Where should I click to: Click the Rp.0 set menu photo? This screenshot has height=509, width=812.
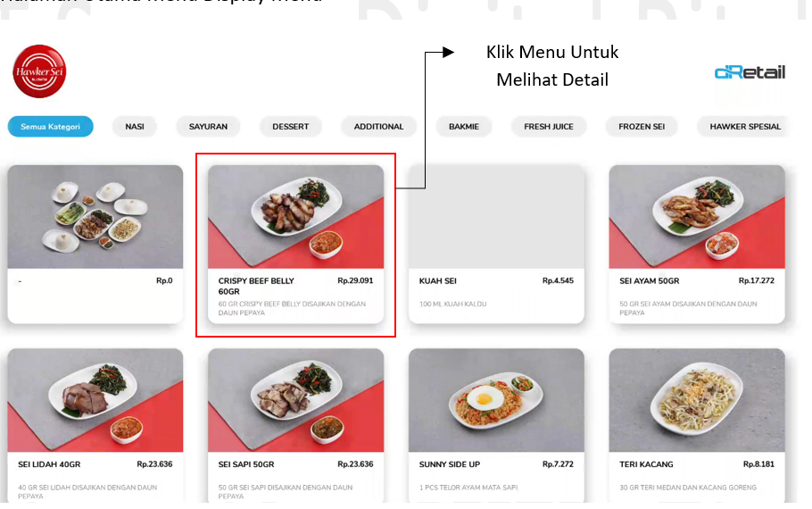(x=95, y=217)
